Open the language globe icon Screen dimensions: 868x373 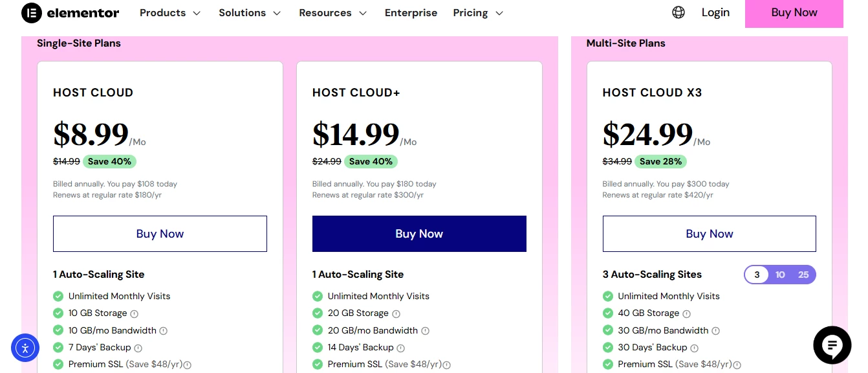coord(678,12)
